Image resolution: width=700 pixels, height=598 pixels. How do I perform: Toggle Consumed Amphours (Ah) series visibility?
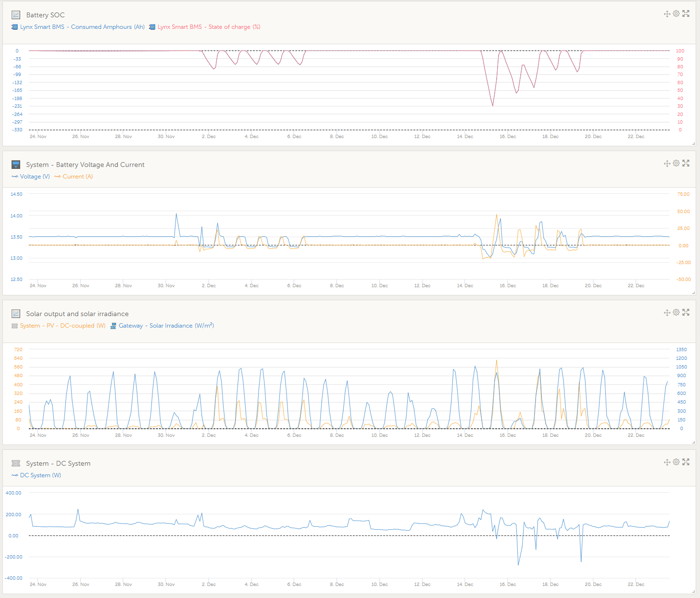pos(78,27)
